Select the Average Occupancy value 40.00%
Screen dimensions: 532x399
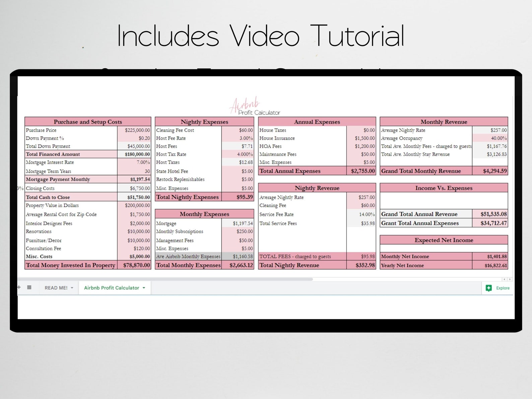coord(490,138)
